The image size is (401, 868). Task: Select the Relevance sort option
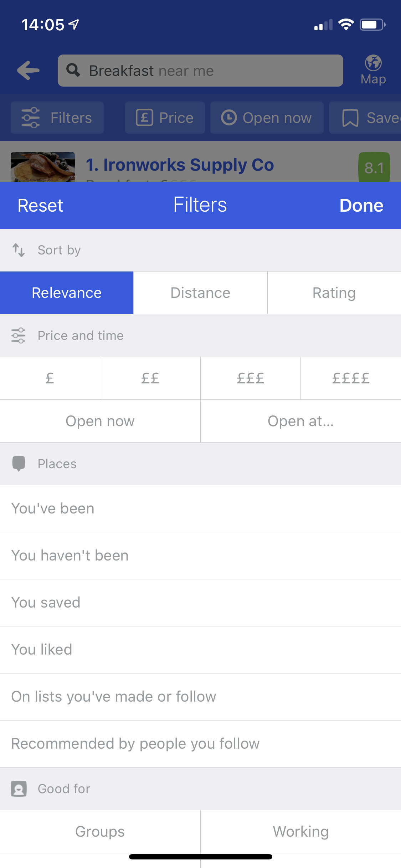click(x=67, y=293)
